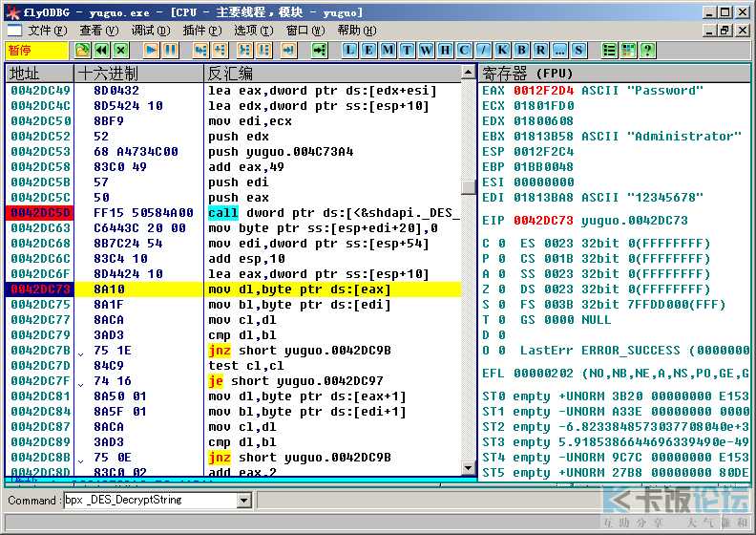Image resolution: width=756 pixels, height=535 pixels.
Task: Click the disassembly vertical scrollbar thumb
Action: coord(468,187)
